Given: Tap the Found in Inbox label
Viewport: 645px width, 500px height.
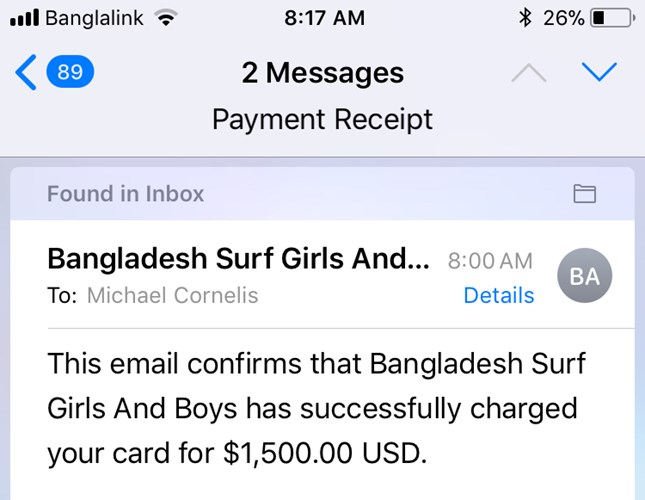Looking at the screenshot, I should point(125,194).
